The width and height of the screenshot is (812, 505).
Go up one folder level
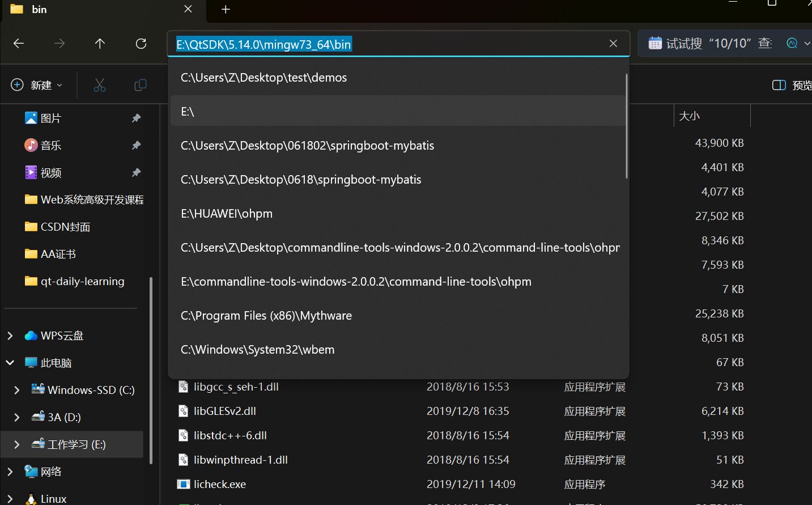coord(100,44)
